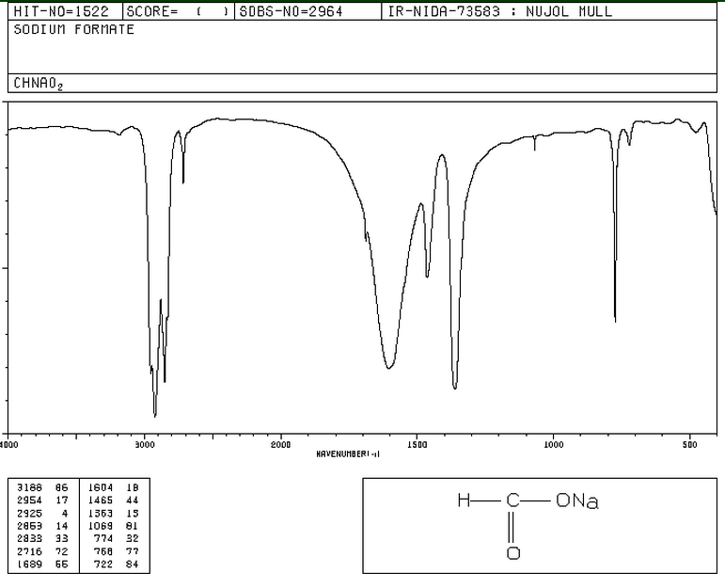Click the 1000 wavenumber axis label
725x588 pixels.
pos(554,445)
